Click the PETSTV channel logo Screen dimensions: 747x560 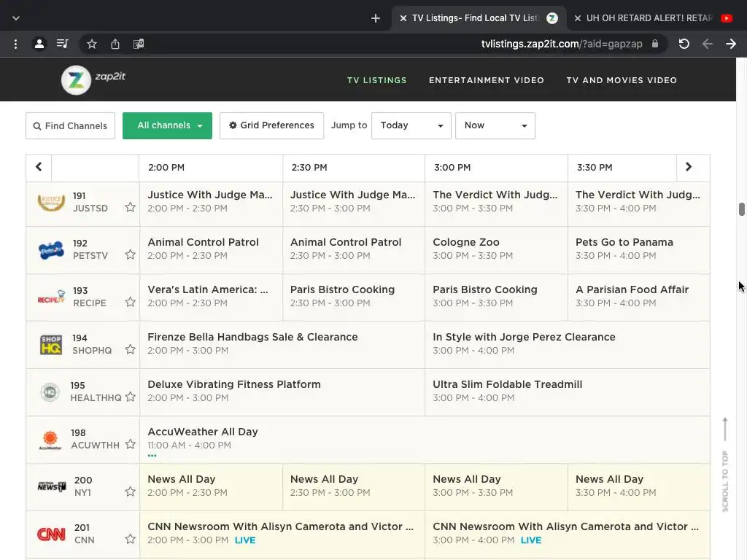pyautogui.click(x=51, y=249)
